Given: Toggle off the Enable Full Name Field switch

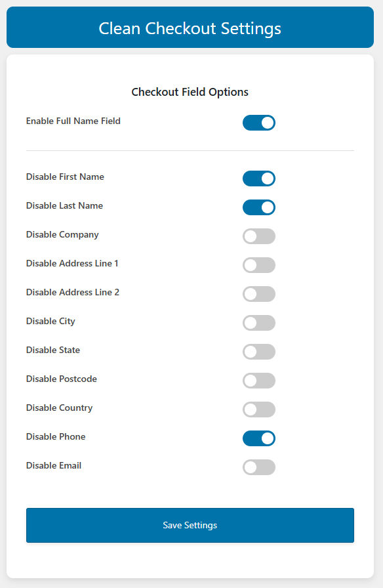Looking at the screenshot, I should click(259, 123).
